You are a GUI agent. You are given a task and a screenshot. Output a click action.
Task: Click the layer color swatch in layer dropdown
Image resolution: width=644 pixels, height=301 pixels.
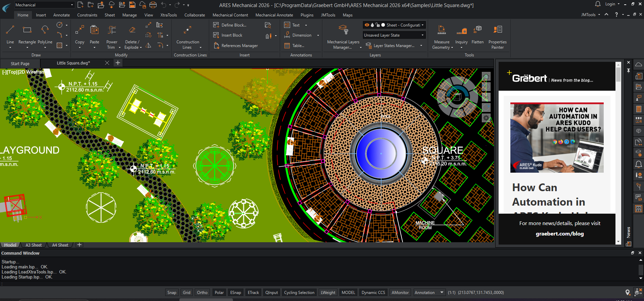[383, 25]
